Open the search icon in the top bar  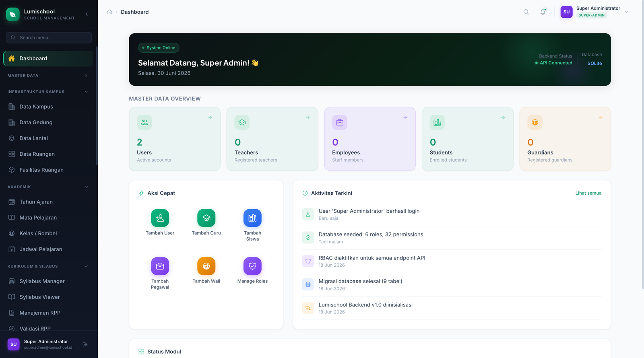526,12
